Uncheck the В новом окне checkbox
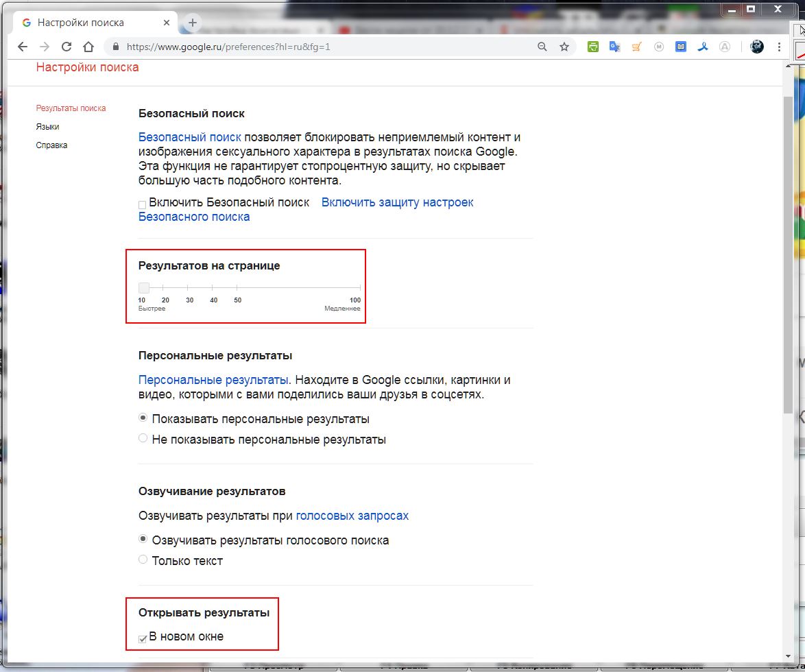 [142, 638]
